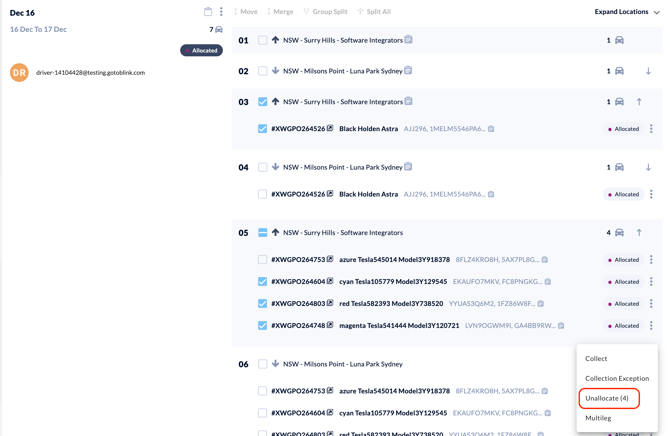Click note icon beside stop 01 location
This screenshot has height=436, width=670.
pyautogui.click(x=409, y=40)
